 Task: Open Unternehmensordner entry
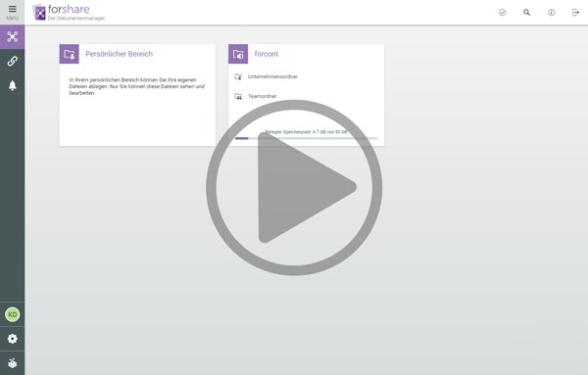pos(272,76)
